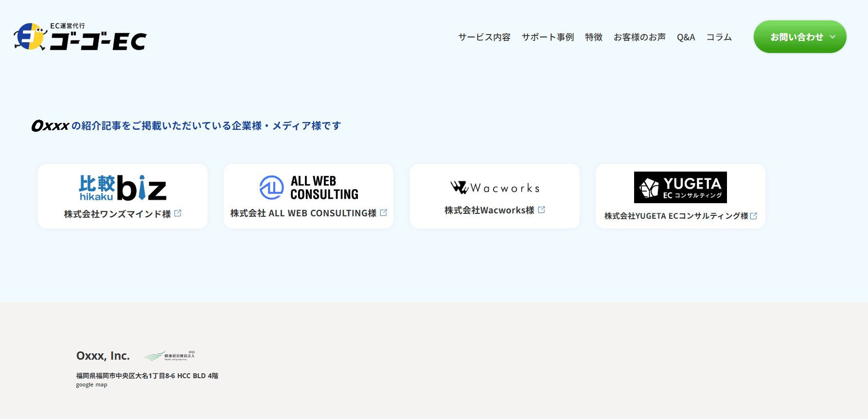868x419 pixels.
Task: Open the 株式会社YUGETA ECコンサルティング様 link
Action: pos(676,216)
